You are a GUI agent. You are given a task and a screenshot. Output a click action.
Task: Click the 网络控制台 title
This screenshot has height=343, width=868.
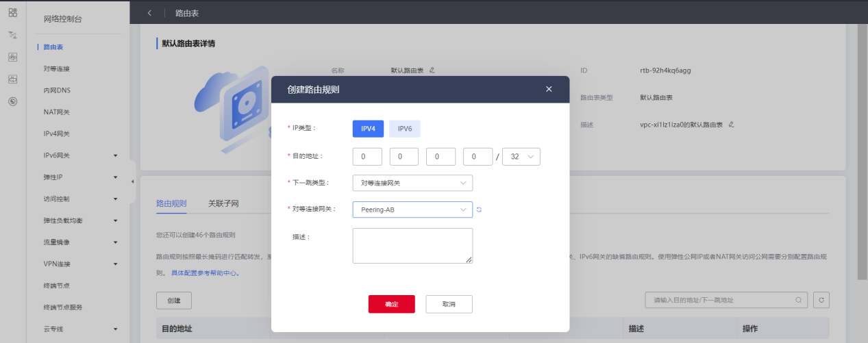(x=62, y=19)
